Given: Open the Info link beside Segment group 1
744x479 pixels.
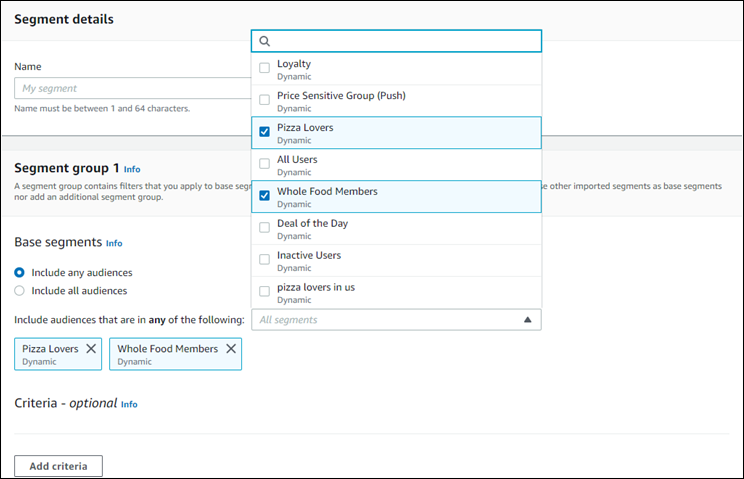Looking at the screenshot, I should [132, 170].
